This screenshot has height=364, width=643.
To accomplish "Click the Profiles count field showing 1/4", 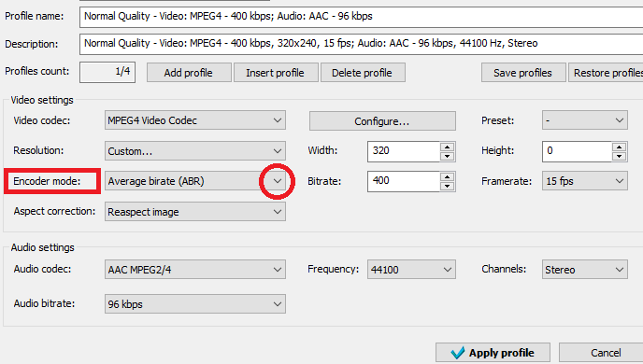I will tap(107, 72).
